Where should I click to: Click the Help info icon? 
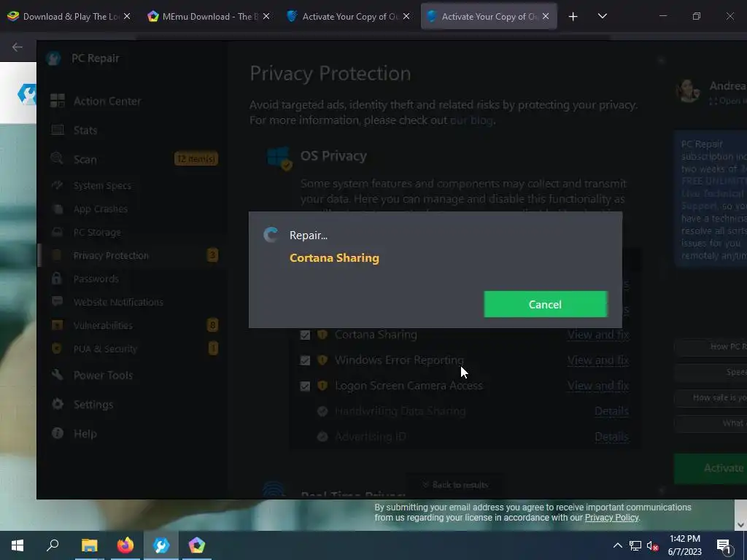tap(58, 433)
